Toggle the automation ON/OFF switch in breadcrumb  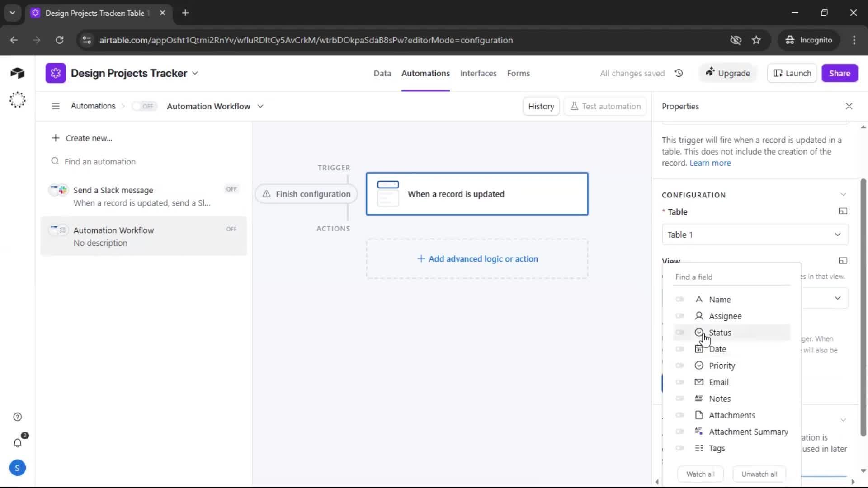[x=144, y=106]
